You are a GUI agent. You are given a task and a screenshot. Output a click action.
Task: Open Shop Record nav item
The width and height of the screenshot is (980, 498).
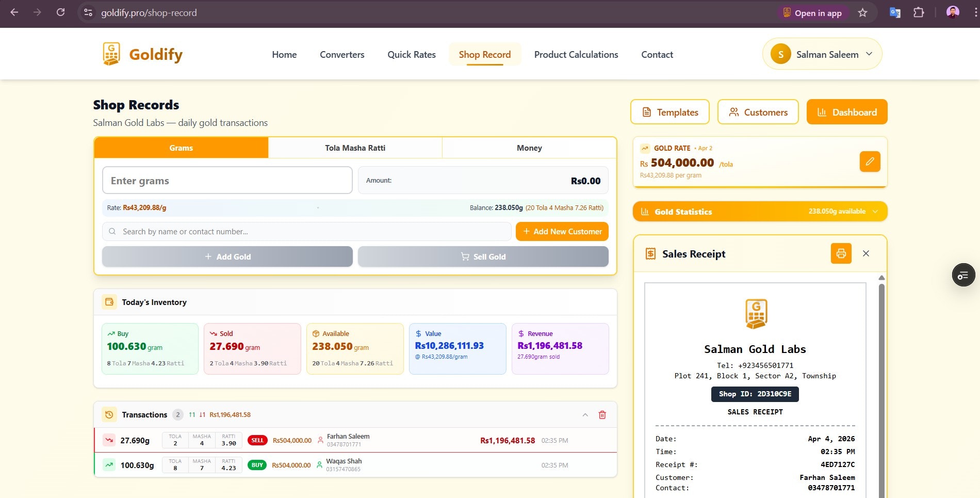tap(485, 55)
